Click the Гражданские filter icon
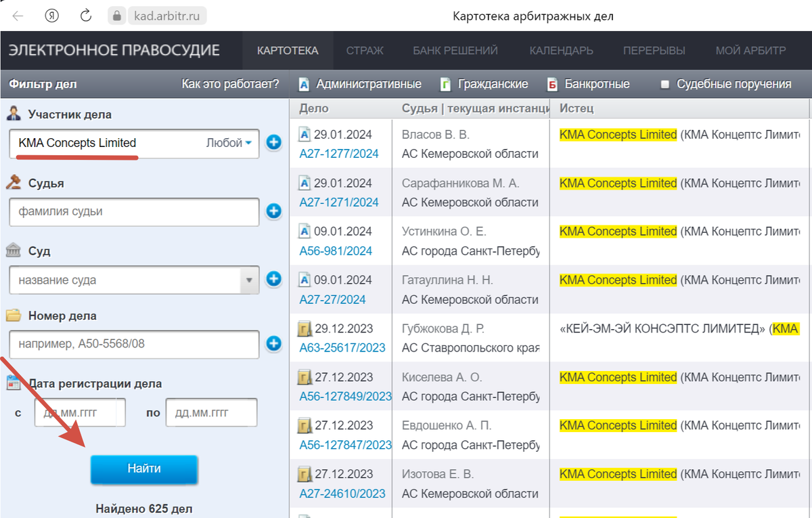Viewport: 812px width, 518px height. tap(446, 85)
